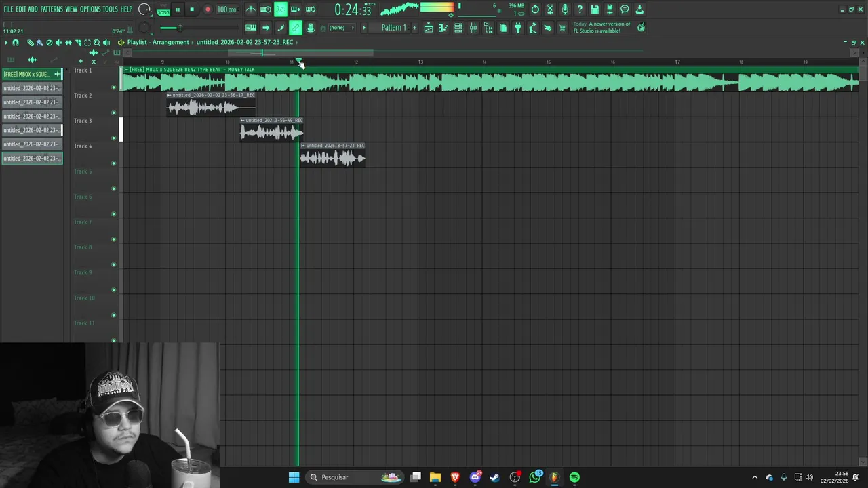Screen dimensions: 868x488
Task: Expand the arrow before Pattern 1
Action: coord(363,28)
